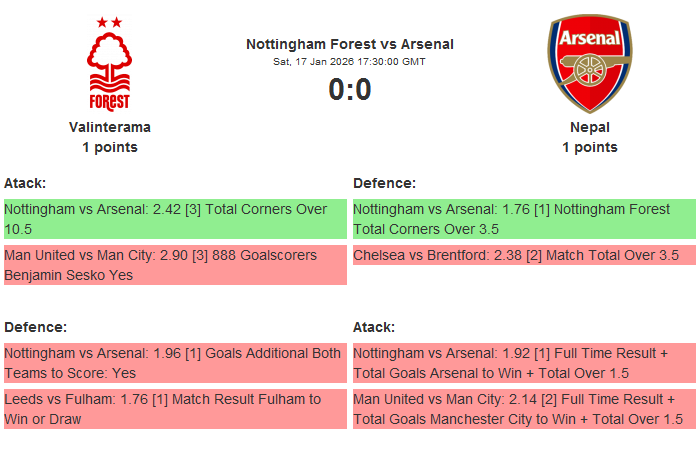Select the Nepal player name

click(590, 127)
